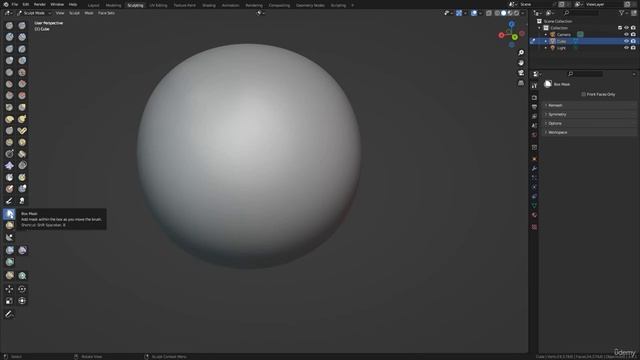This screenshot has height=360, width=640.
Task: Select the Inflate brush
Action: click(x=9, y=60)
